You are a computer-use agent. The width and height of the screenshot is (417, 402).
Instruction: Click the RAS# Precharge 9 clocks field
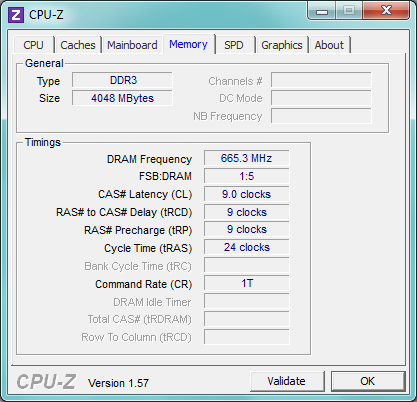[x=247, y=229]
